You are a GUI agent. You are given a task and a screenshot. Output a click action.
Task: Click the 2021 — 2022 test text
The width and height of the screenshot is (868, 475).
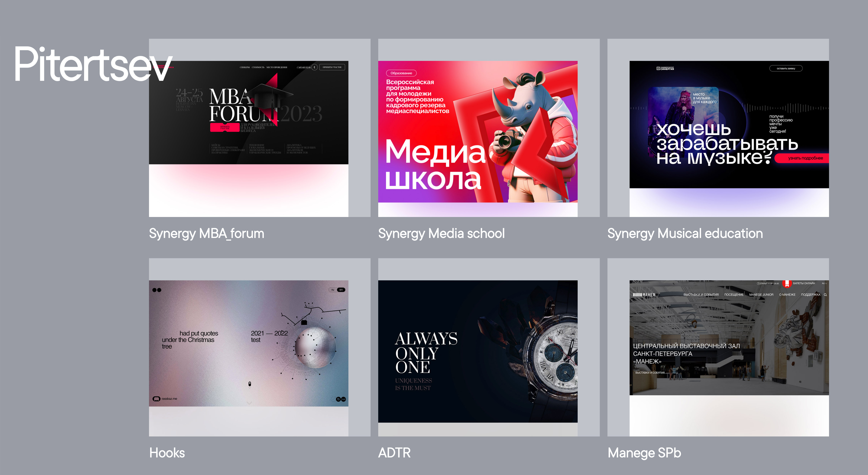(269, 336)
